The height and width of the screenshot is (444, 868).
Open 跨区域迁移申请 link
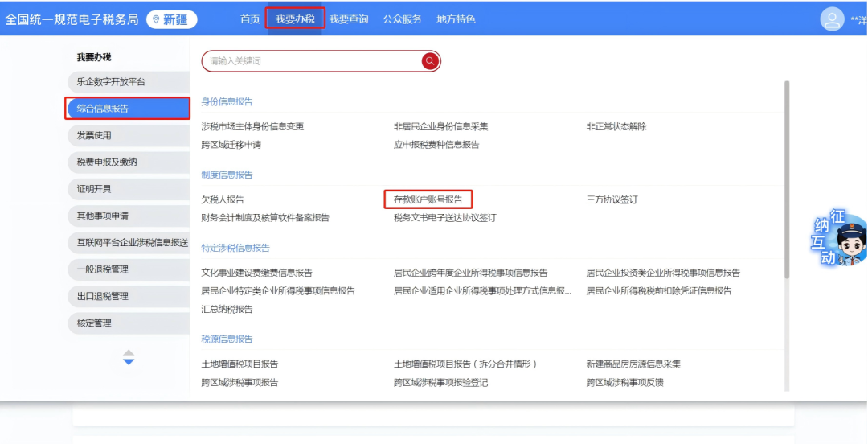click(x=231, y=145)
